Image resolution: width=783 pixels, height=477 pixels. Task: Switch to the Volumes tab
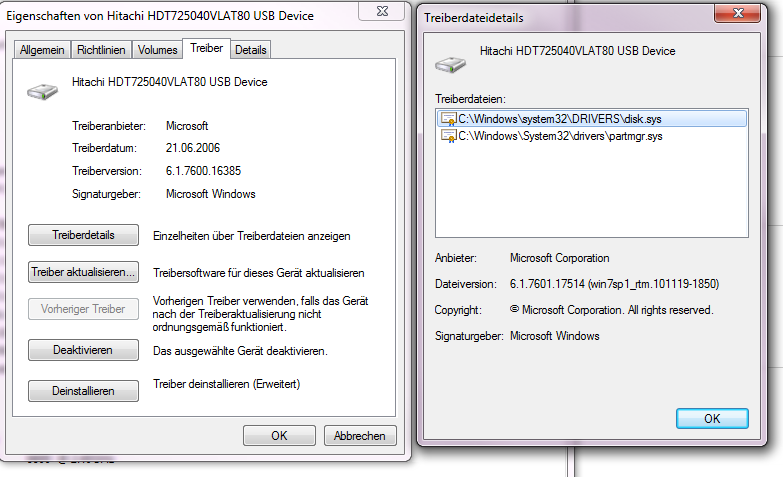(x=157, y=50)
